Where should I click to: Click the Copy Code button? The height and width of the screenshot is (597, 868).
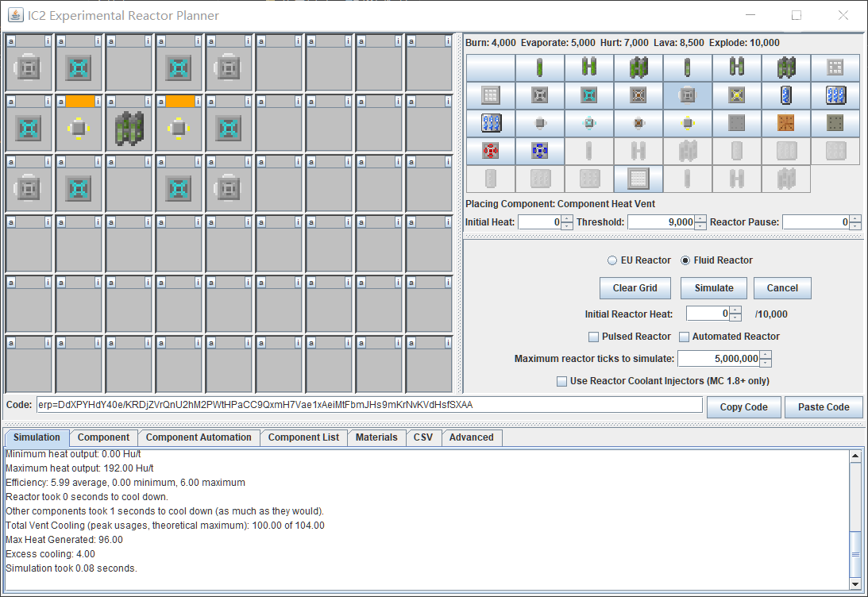tap(743, 407)
